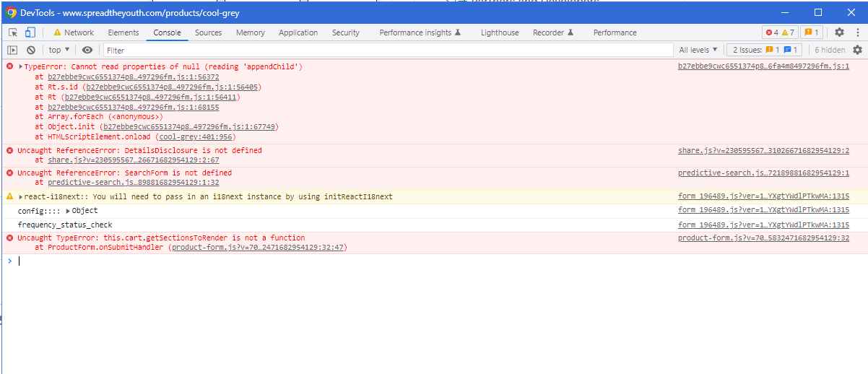Viewport: 868px width, 374px height.
Task: Open DevTools settings gear in top bar
Action: tap(839, 32)
